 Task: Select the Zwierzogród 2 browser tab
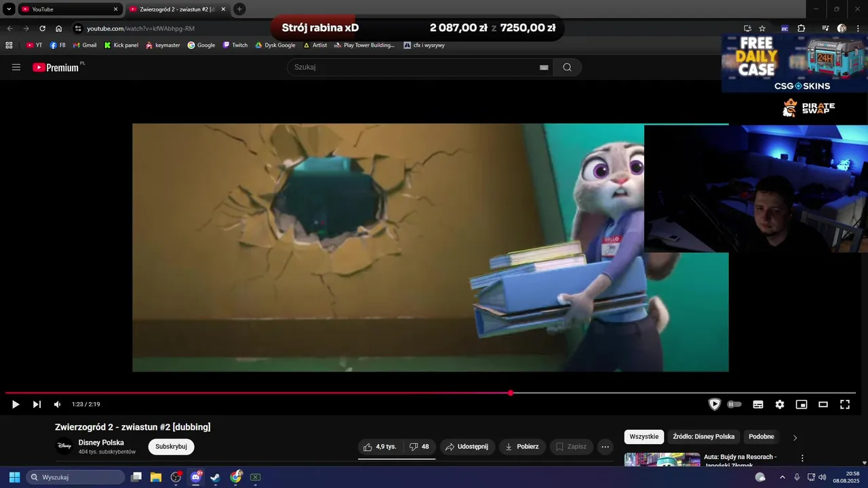point(176,9)
